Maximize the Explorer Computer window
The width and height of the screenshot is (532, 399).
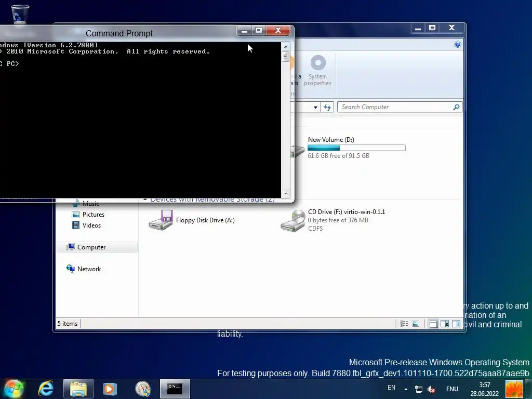[432, 28]
